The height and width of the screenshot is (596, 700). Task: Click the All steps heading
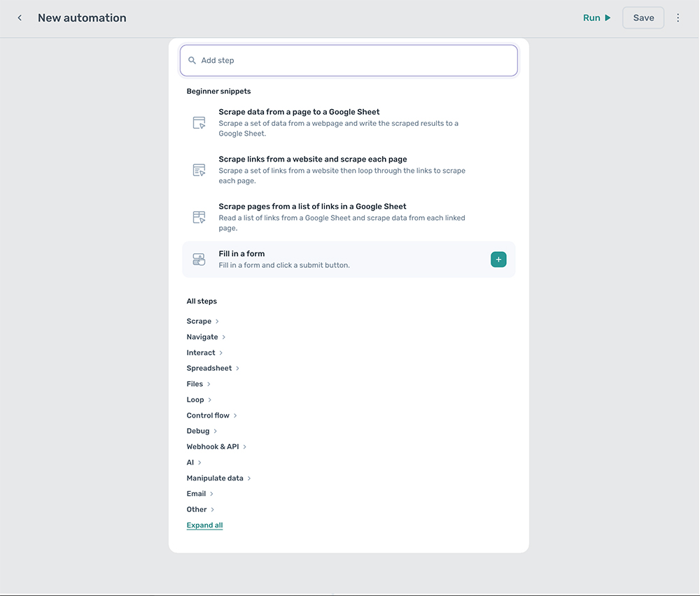point(202,301)
